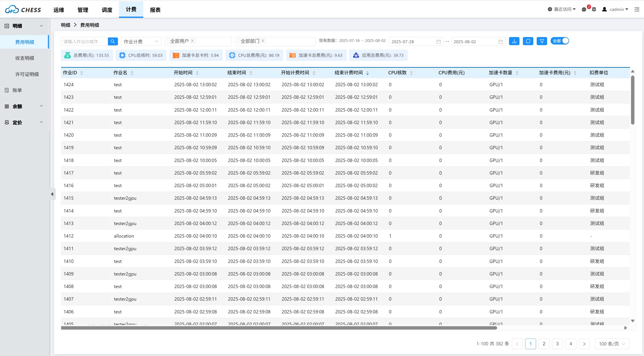The width and height of the screenshot is (644, 356).
Task: Open the 全部部门 selector field
Action: [x=275, y=41]
